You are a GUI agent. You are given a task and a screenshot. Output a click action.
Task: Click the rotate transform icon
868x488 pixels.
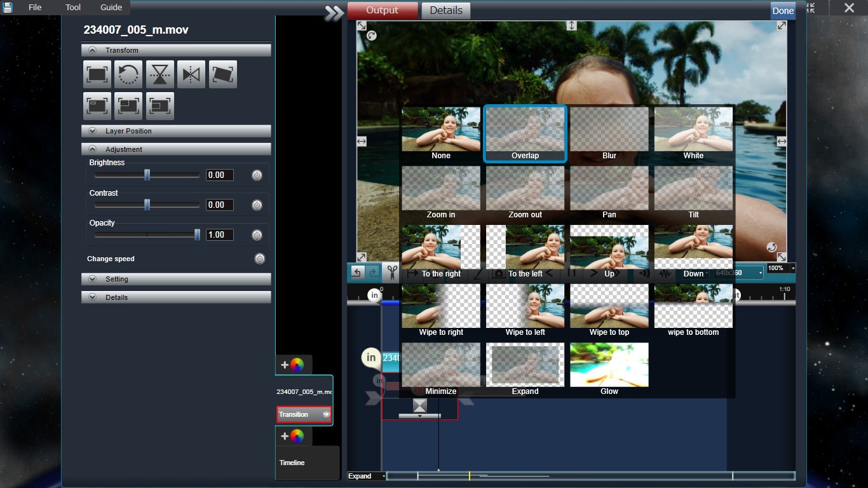pos(128,74)
